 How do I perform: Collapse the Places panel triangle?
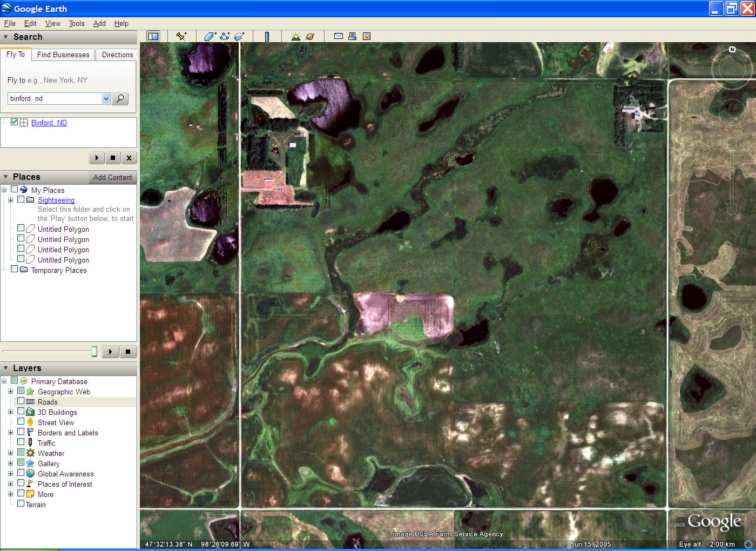click(x=6, y=177)
